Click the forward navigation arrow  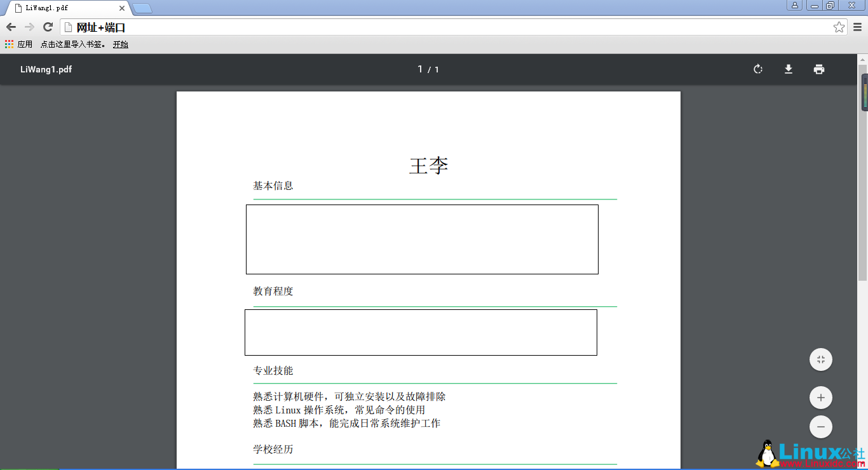tap(29, 27)
